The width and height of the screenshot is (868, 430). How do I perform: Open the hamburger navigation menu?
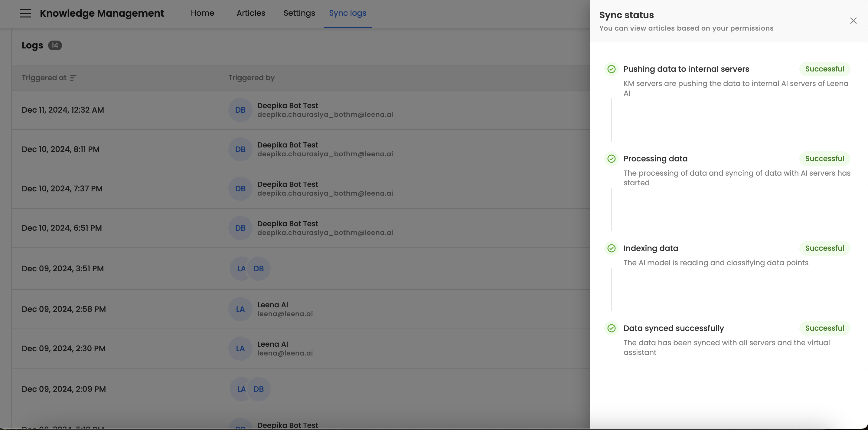[x=25, y=14]
